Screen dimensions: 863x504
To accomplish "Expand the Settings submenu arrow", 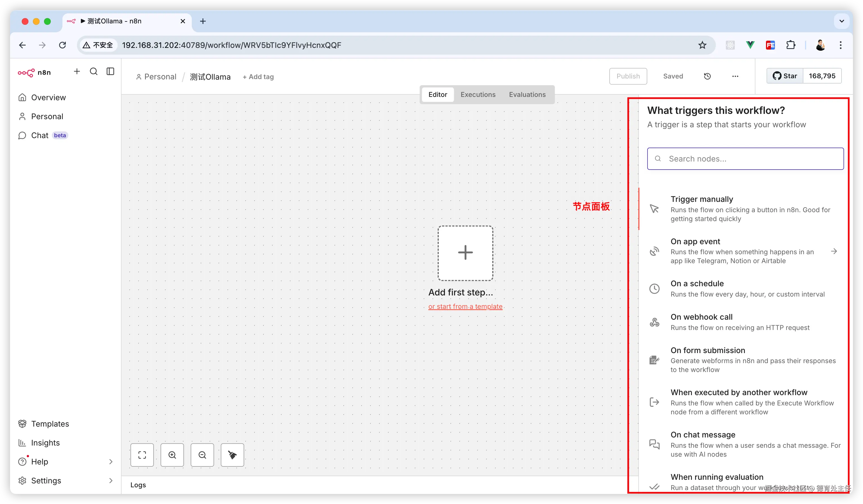I will [x=111, y=480].
